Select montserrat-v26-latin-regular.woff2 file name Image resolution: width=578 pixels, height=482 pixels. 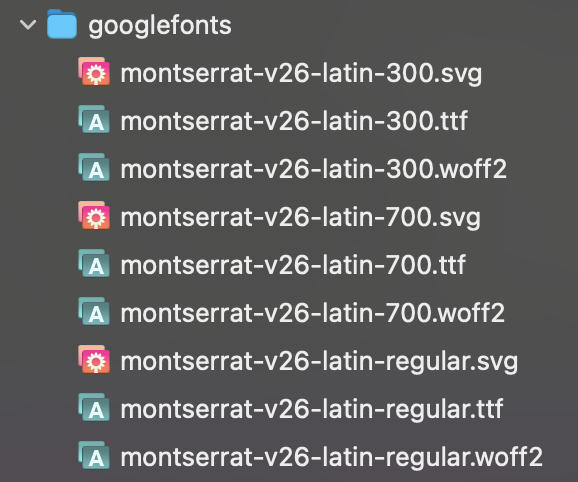click(x=332, y=458)
